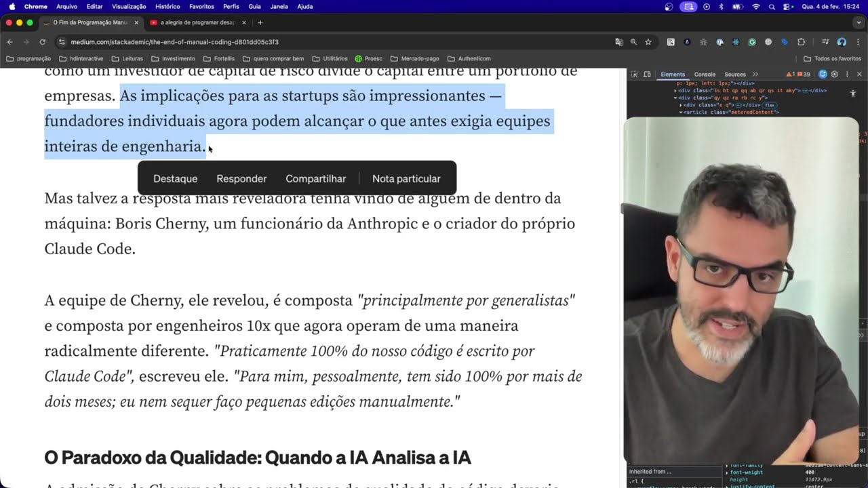Open DevTools AI assistance icon

[823, 75]
